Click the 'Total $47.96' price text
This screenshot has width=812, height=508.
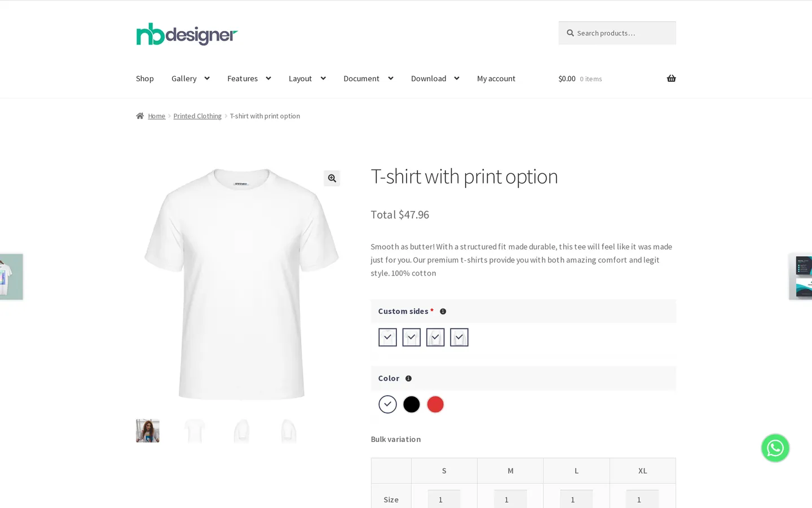pyautogui.click(x=400, y=214)
